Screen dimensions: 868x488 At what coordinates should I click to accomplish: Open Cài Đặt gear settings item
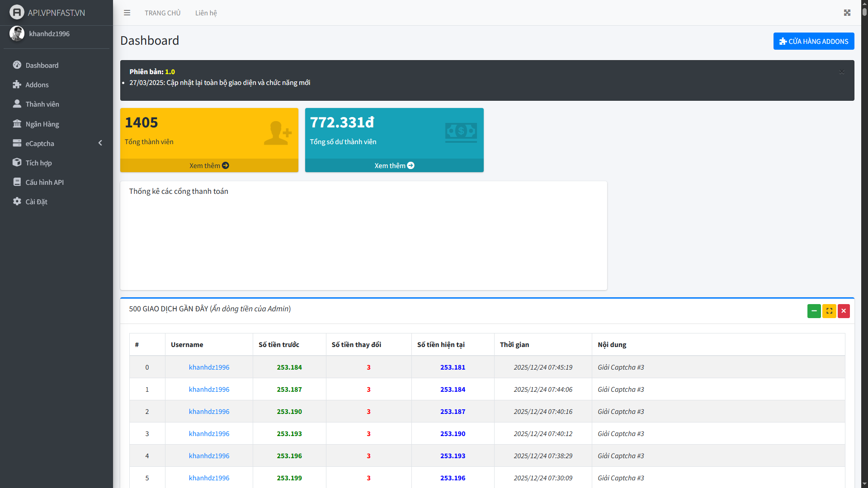(x=17, y=202)
